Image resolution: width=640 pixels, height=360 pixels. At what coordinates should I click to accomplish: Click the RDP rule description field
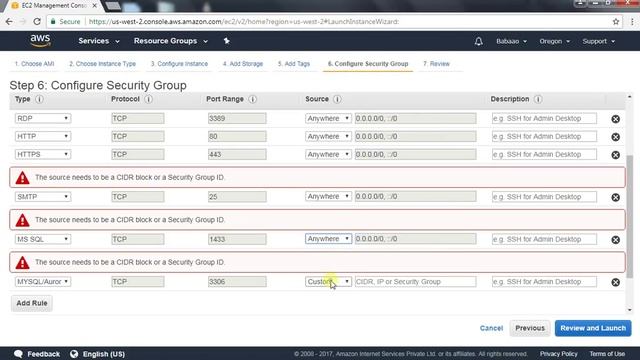[x=544, y=118]
